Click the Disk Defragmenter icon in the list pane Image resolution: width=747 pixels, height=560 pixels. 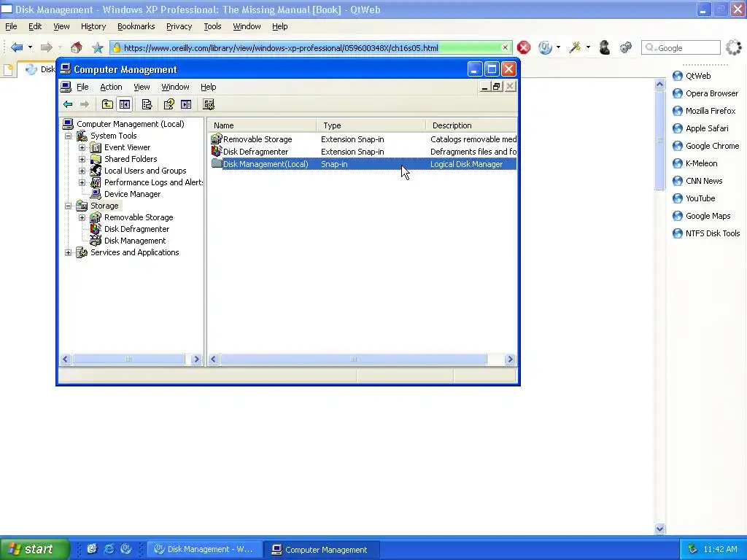216,152
